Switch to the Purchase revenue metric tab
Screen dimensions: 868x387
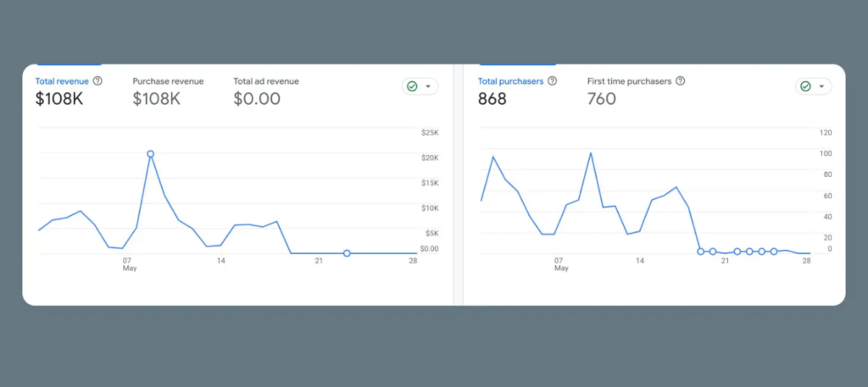[168, 81]
